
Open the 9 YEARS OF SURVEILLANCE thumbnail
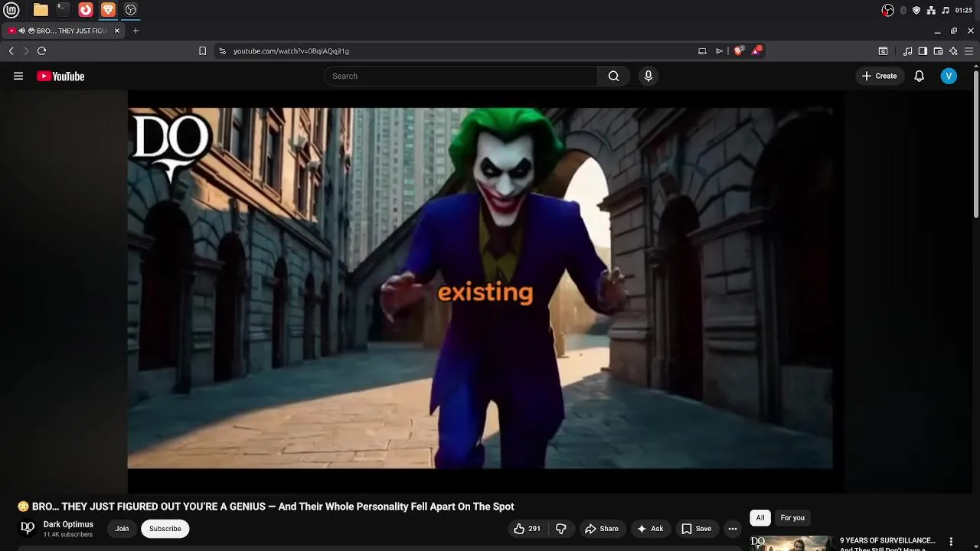click(791, 543)
